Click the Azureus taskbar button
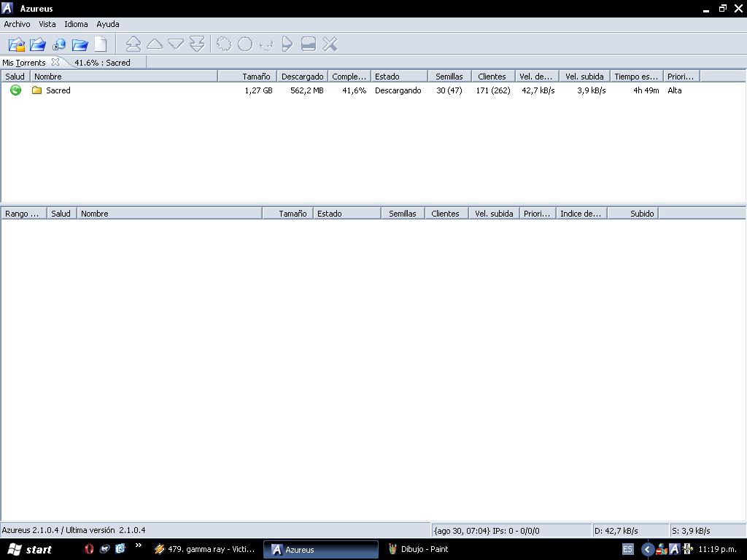This screenshot has height=560, width=747. 321,550
